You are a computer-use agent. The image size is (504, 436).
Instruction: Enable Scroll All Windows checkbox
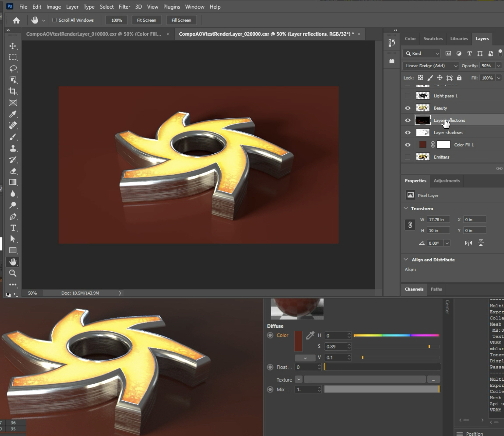click(x=54, y=20)
